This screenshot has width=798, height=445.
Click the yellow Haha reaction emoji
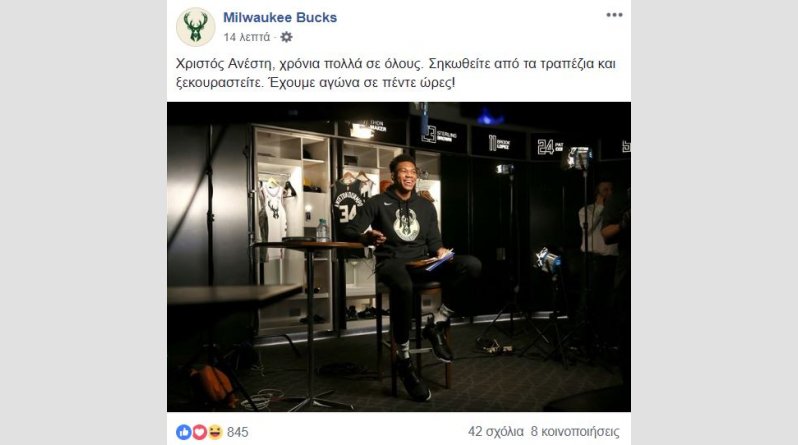(215, 432)
